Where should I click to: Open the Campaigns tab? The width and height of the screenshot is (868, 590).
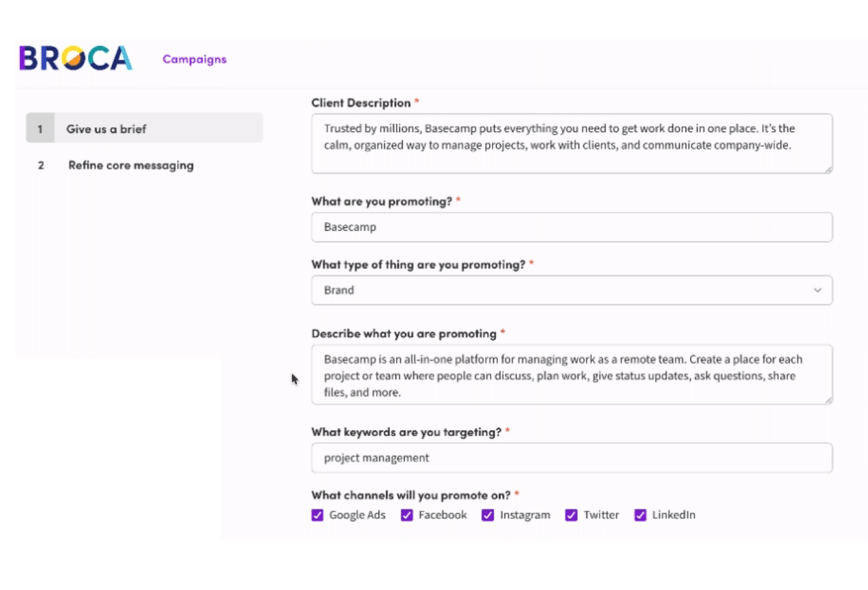194,59
